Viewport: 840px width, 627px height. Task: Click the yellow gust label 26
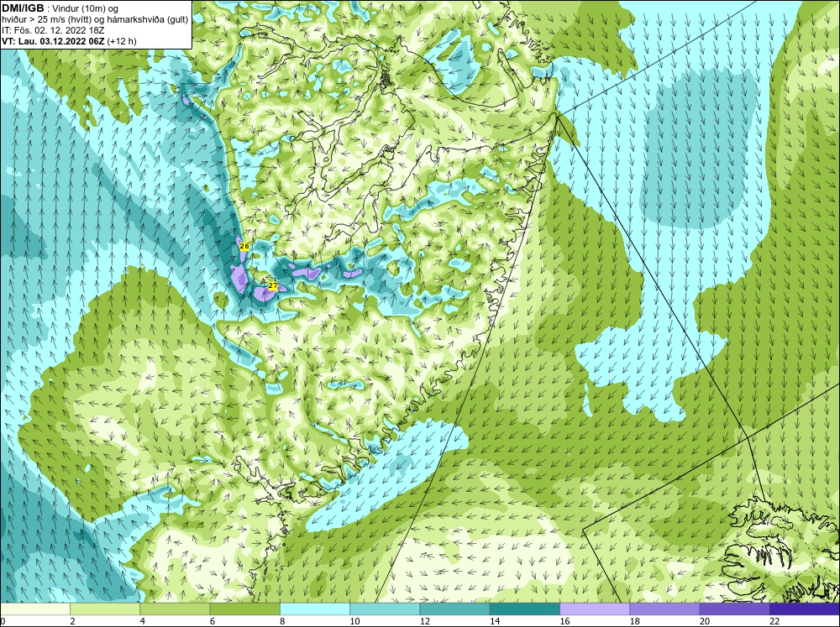(244, 246)
